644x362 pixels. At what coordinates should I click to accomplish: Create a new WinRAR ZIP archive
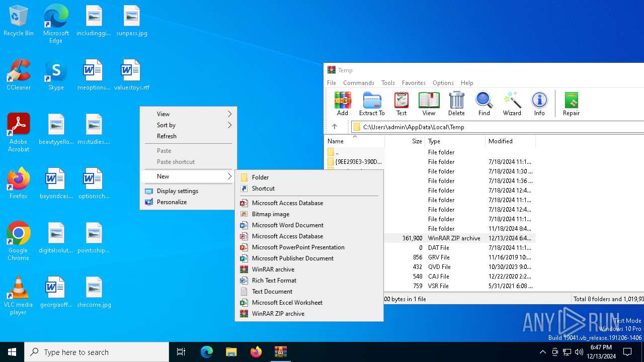309,314
